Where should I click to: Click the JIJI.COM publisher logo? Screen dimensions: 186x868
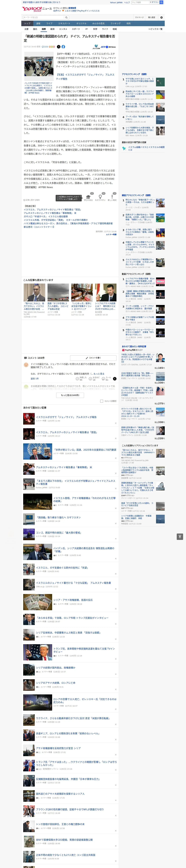[96, 47]
